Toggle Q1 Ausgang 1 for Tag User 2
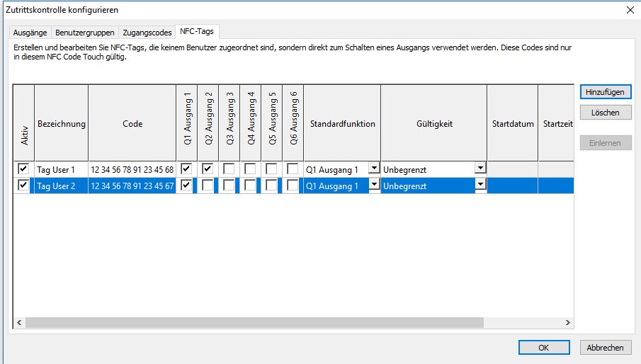641x364 pixels. [x=186, y=185]
